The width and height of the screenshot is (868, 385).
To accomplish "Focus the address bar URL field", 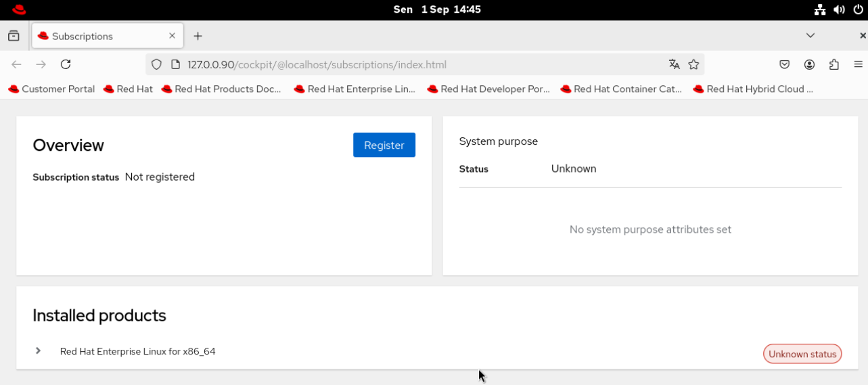I will [x=424, y=64].
